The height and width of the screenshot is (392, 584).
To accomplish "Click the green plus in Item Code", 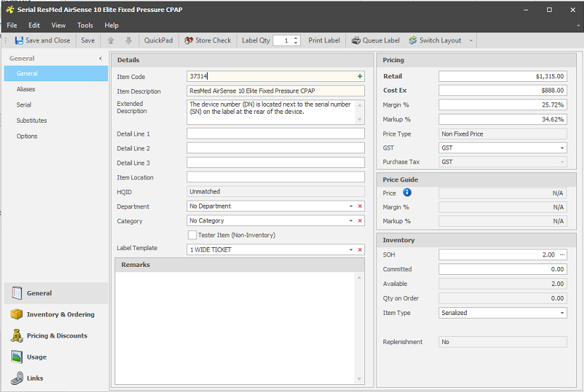I will (359, 76).
